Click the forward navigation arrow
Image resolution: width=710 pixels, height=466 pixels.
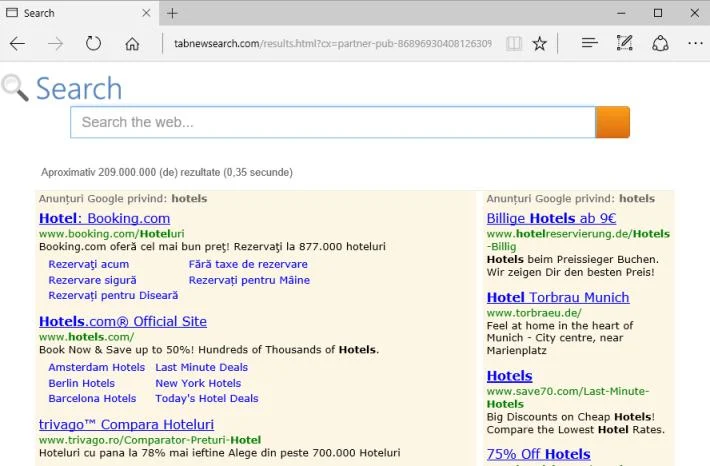tap(55, 43)
